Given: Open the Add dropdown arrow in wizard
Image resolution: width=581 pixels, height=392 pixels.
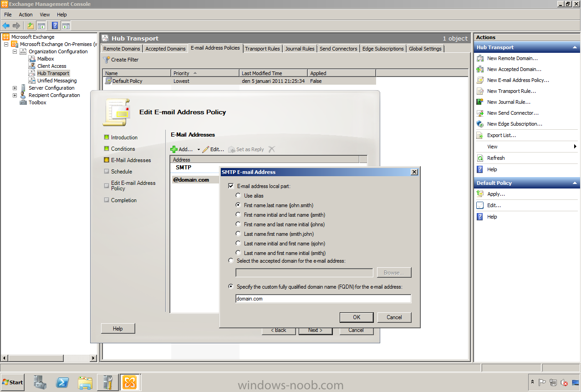Looking at the screenshot, I should click(199, 149).
